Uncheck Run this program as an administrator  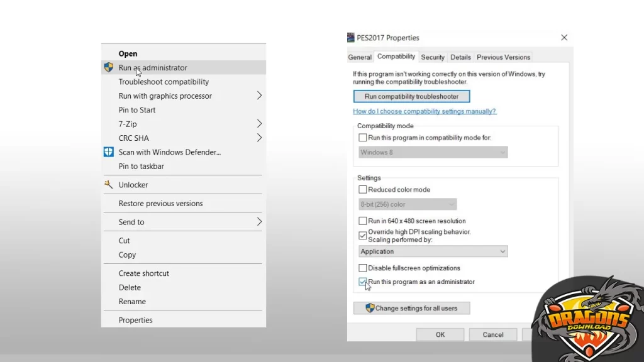[x=362, y=282]
